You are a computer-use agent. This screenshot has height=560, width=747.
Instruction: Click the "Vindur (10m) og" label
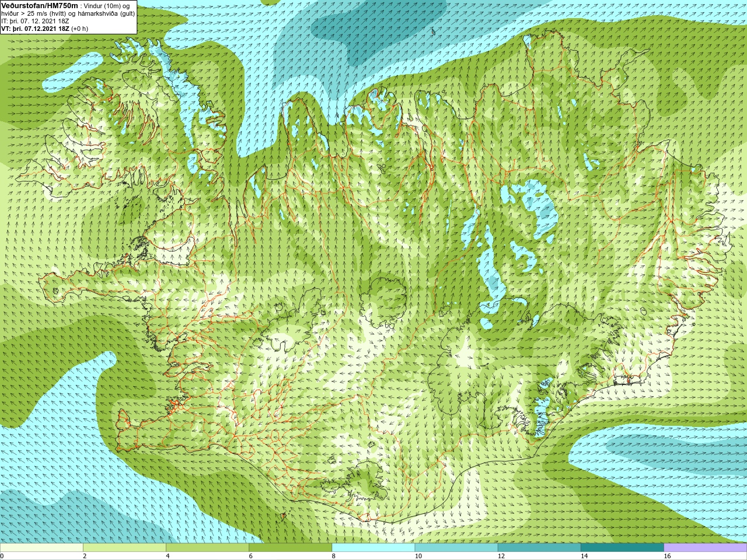107,6
